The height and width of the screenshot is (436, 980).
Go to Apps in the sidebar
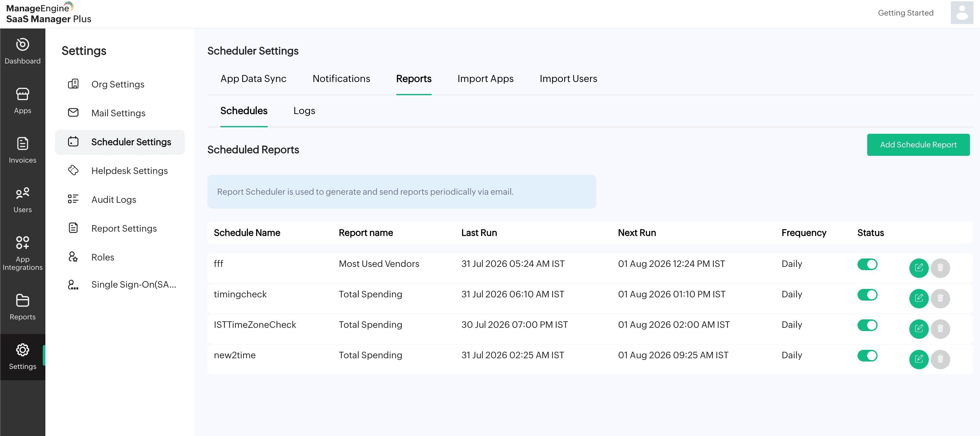[22, 101]
